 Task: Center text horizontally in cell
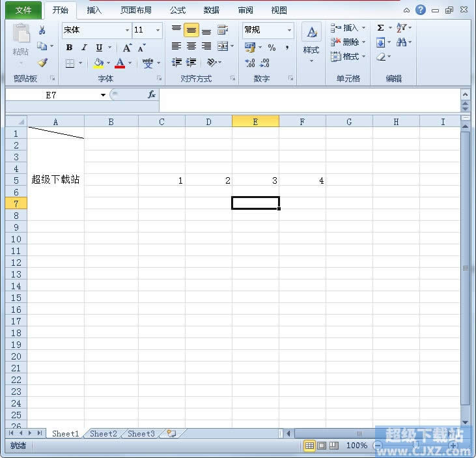point(191,46)
